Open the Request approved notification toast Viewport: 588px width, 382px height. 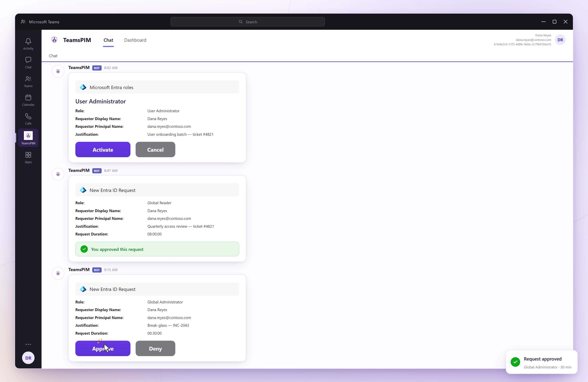tap(542, 362)
